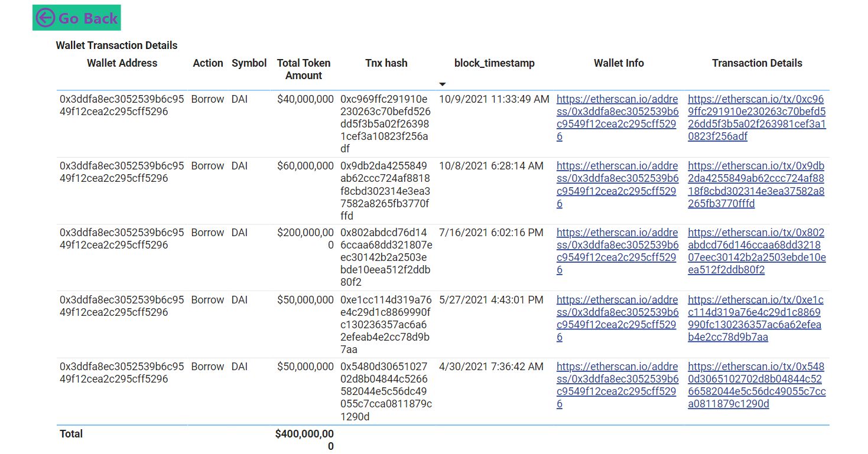Select timestamp 10/9/2021 11:33:49 AM
Viewport: 868px width, 454px height.
(x=494, y=99)
